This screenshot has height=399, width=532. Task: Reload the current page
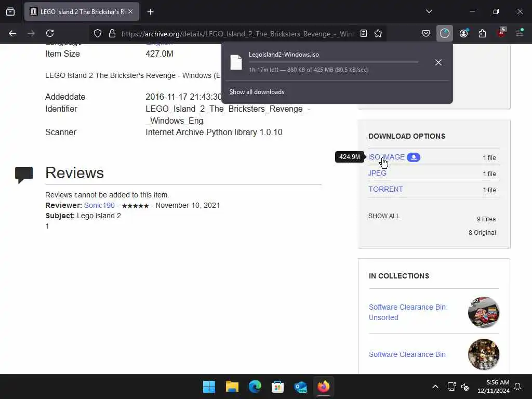50,33
